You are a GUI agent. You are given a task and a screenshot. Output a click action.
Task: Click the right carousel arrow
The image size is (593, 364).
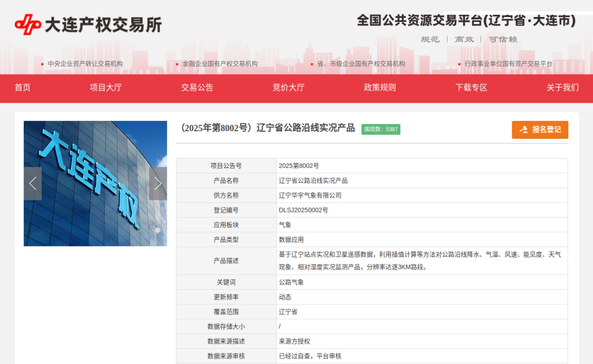point(158,182)
